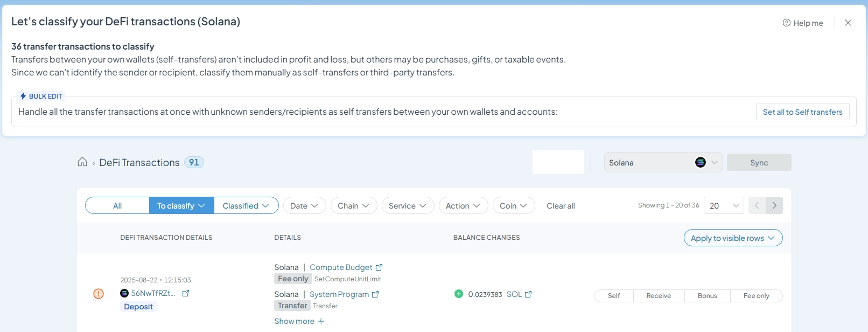868x332 pixels.
Task: Classify transaction as Bonus
Action: point(707,296)
